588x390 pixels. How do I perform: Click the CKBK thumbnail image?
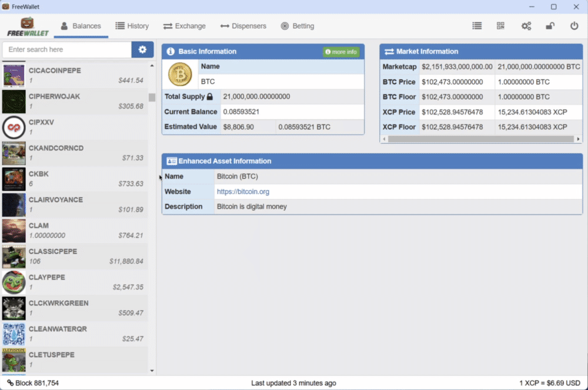pos(14,179)
